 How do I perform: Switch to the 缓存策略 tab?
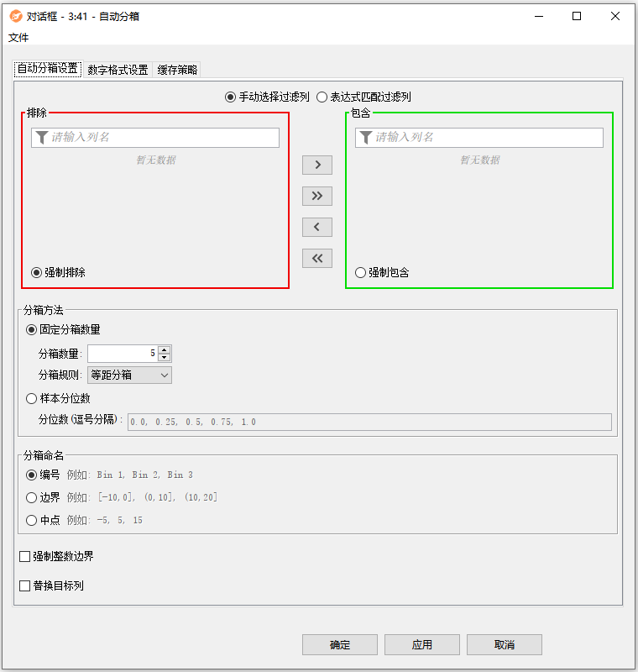point(177,70)
